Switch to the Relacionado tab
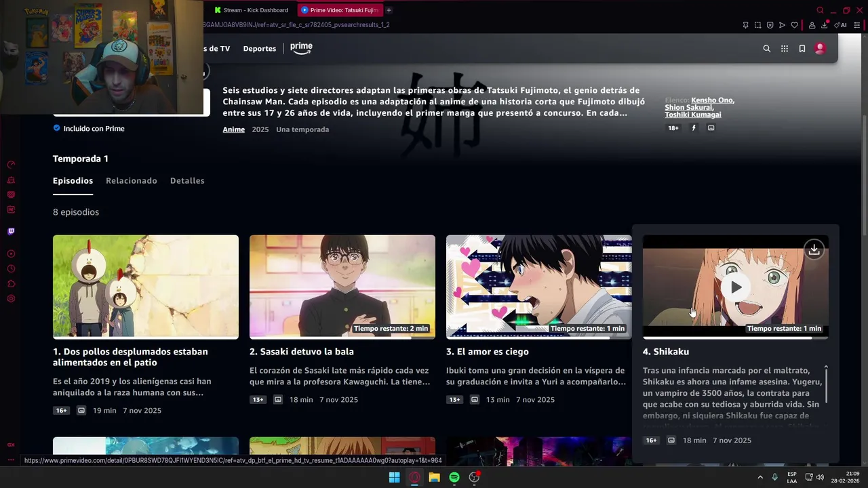 coord(132,181)
